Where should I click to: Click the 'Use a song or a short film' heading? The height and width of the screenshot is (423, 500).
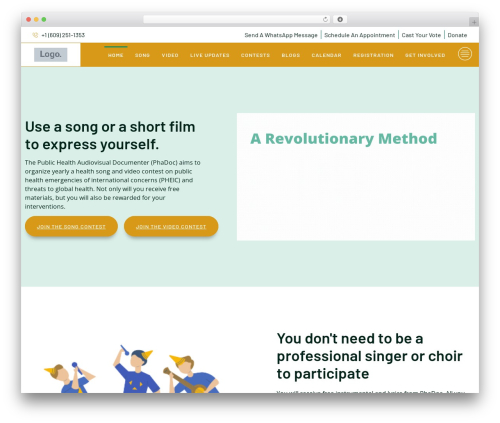point(110,136)
